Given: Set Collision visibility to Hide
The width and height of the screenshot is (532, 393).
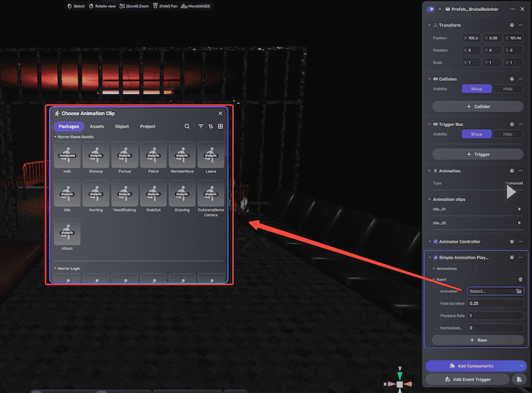Looking at the screenshot, I should (x=508, y=88).
